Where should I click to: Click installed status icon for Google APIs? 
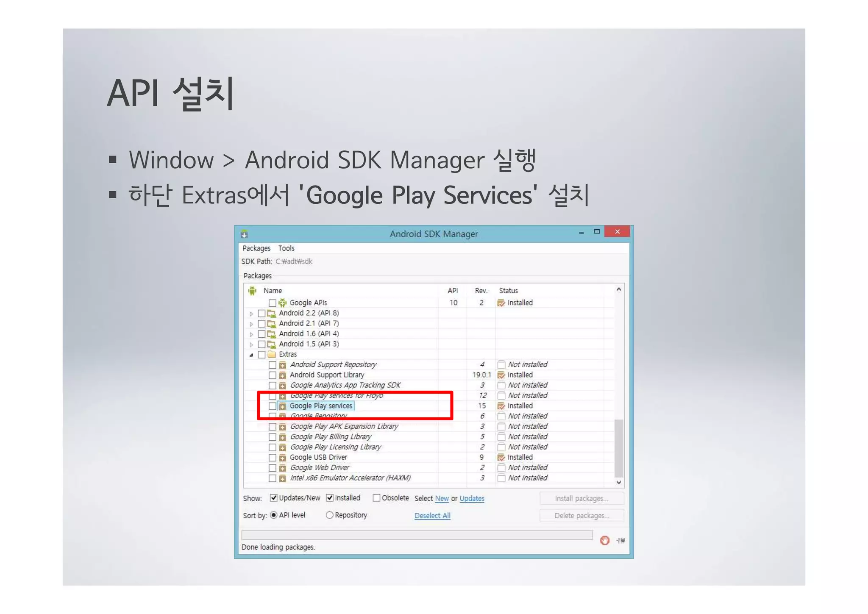(501, 303)
